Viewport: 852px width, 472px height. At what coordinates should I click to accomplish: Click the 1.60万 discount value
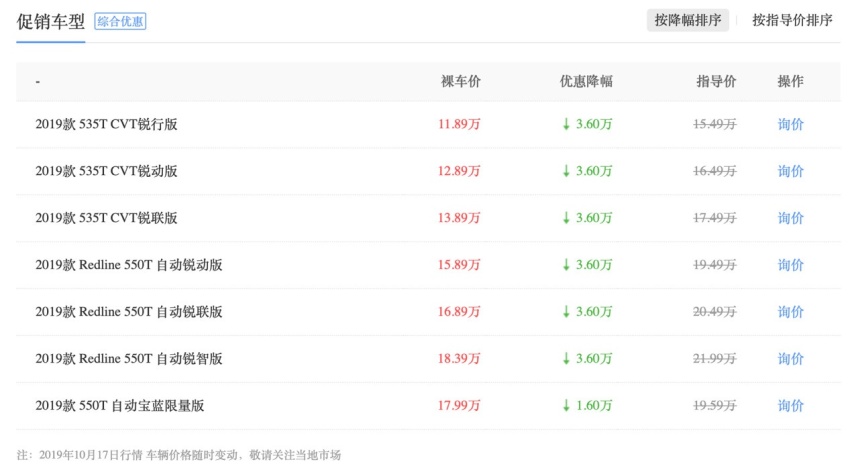594,406
